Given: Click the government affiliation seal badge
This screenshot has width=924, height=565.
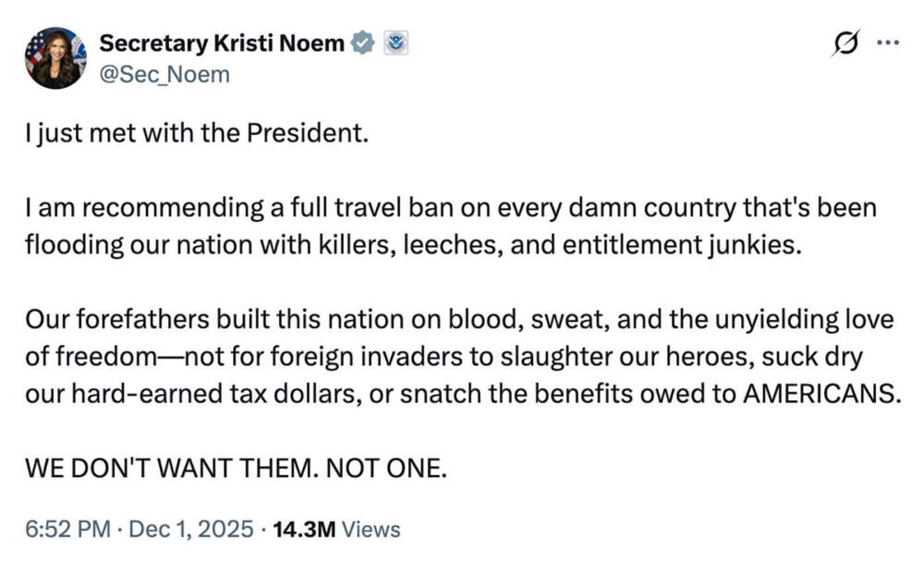Looking at the screenshot, I should click(395, 43).
